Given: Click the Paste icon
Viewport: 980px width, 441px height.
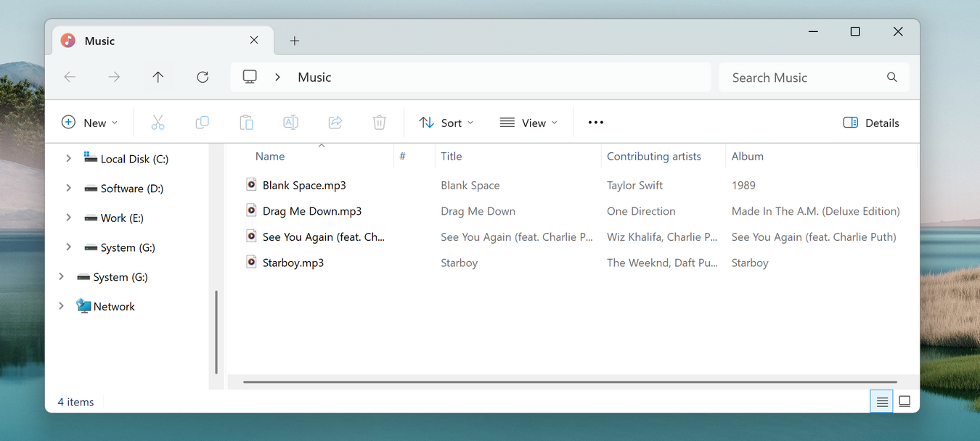Looking at the screenshot, I should 246,122.
